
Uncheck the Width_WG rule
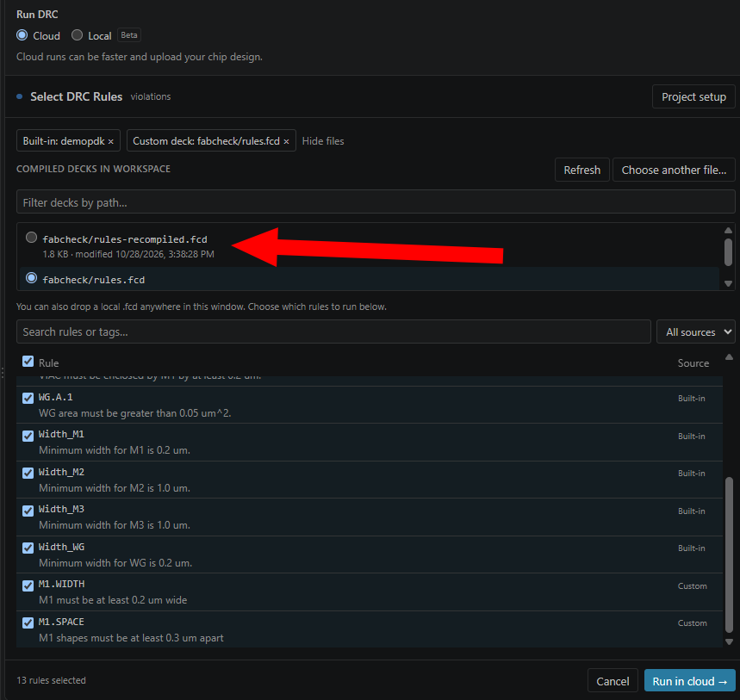pos(28,548)
